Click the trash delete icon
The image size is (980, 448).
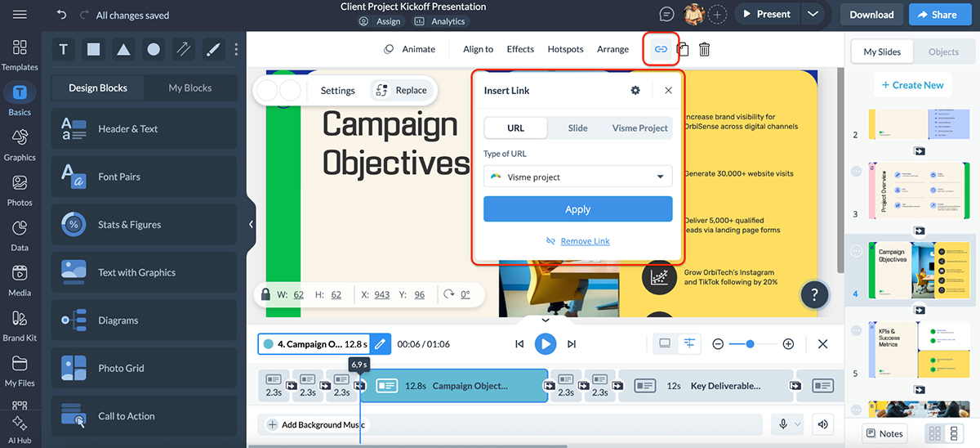tap(704, 50)
